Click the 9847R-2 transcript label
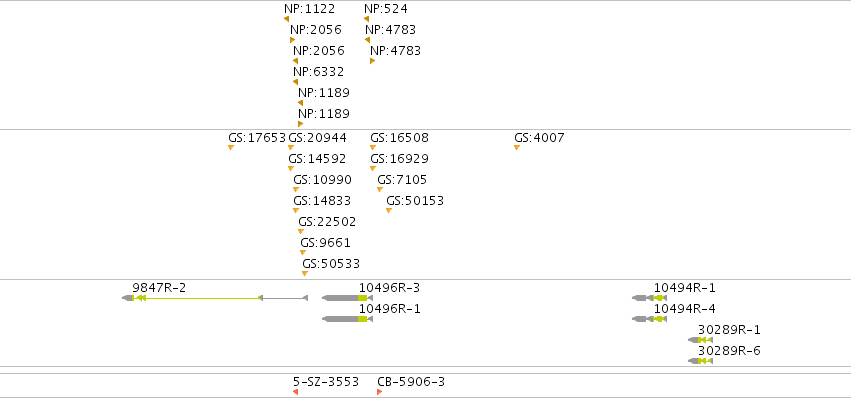Viewport: 851px width, 398px height. (159, 288)
